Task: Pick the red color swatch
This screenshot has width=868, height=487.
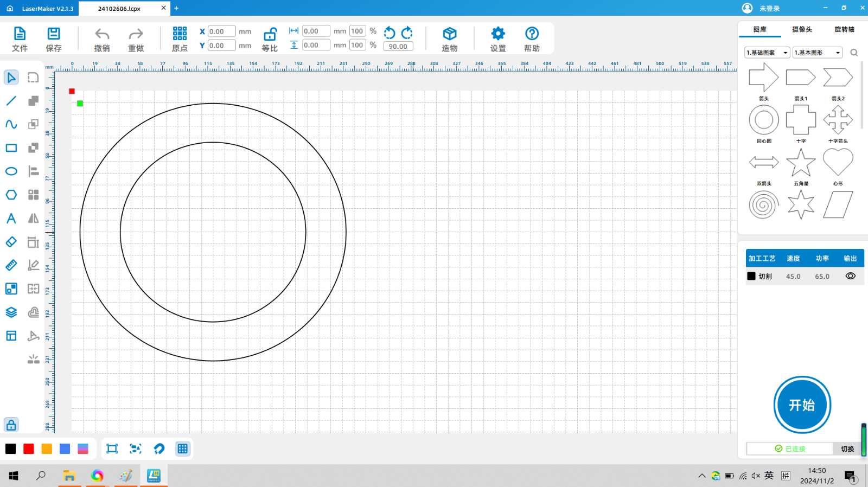Action: coord(29,448)
